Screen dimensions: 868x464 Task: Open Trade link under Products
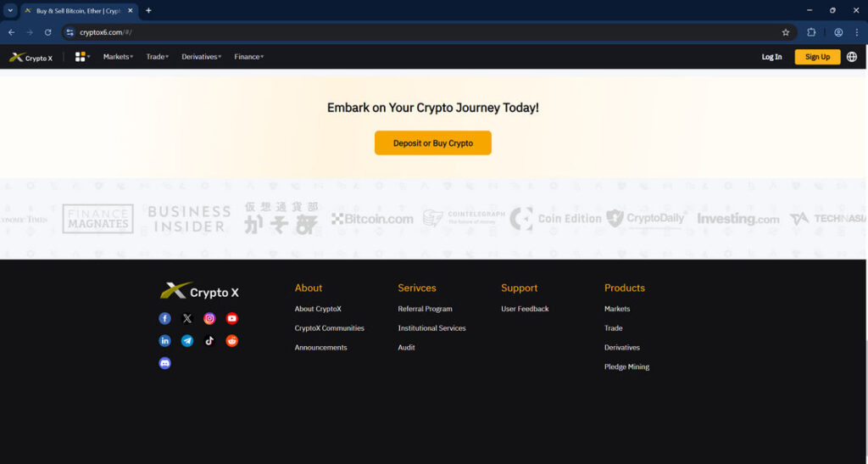click(614, 328)
